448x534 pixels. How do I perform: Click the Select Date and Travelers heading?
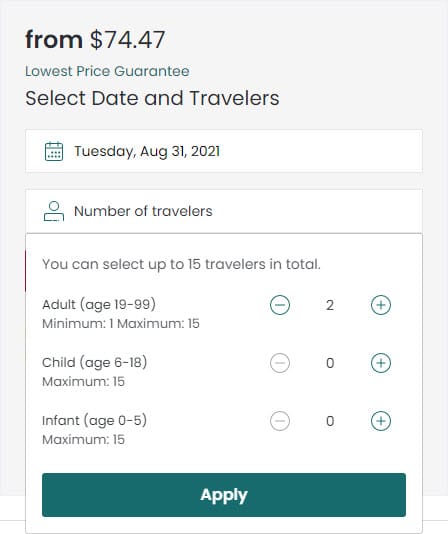(152, 98)
